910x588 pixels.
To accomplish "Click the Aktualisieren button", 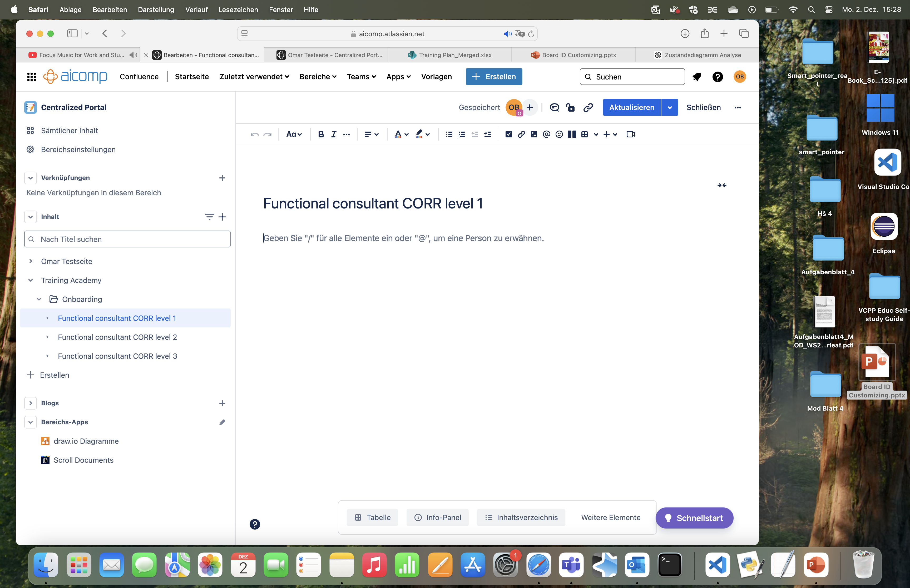I will [632, 108].
